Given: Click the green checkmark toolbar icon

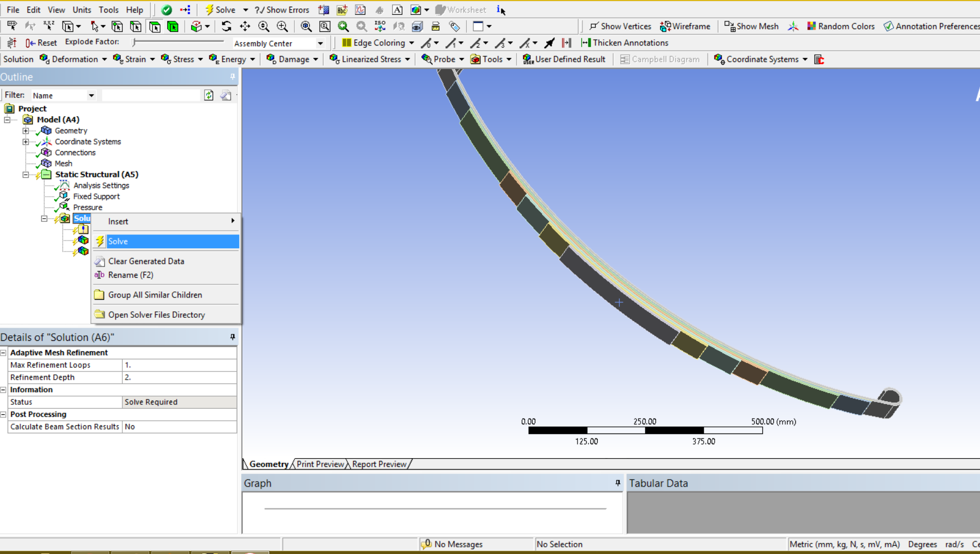Looking at the screenshot, I should click(x=167, y=10).
